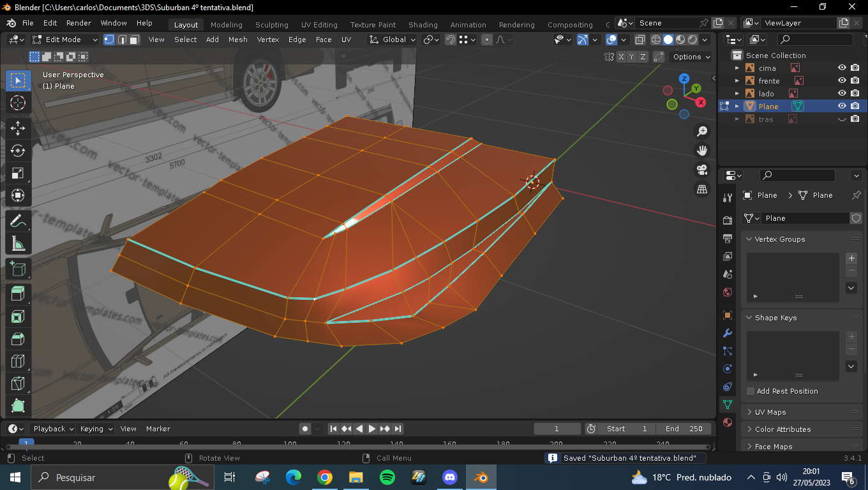
Task: Open the File menu
Action: point(28,23)
